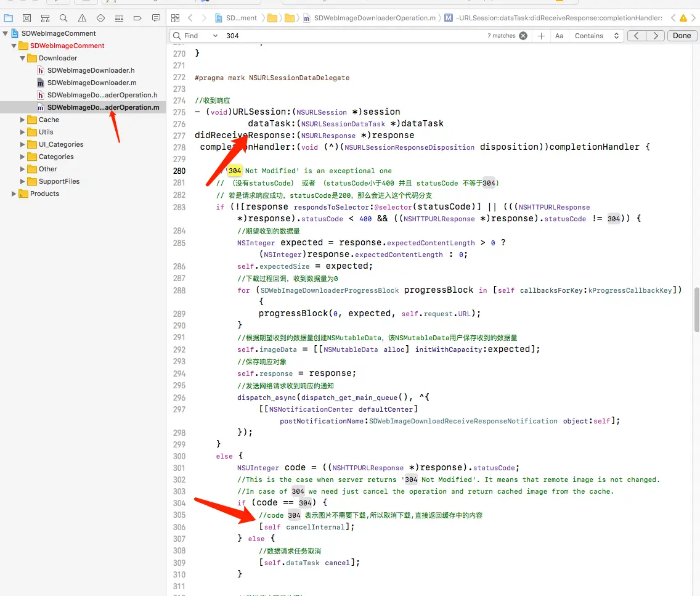Collapse the red SDWebImageComment group
Viewport: 700px width, 596px height.
click(14, 46)
